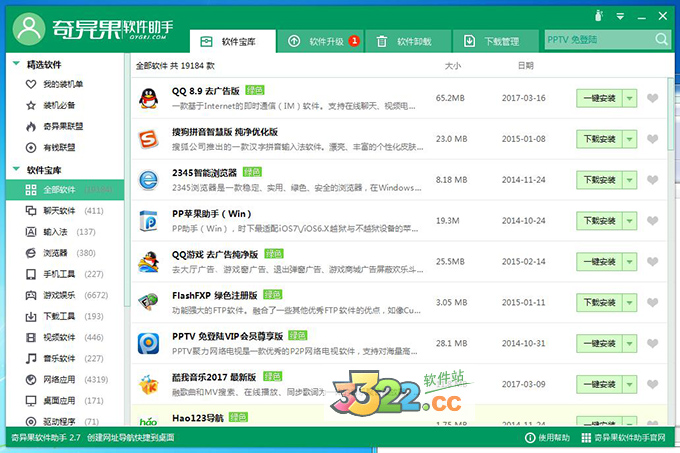Click 一键安装 for QQ游戏
Screen dimensions: 680x453
(599, 262)
